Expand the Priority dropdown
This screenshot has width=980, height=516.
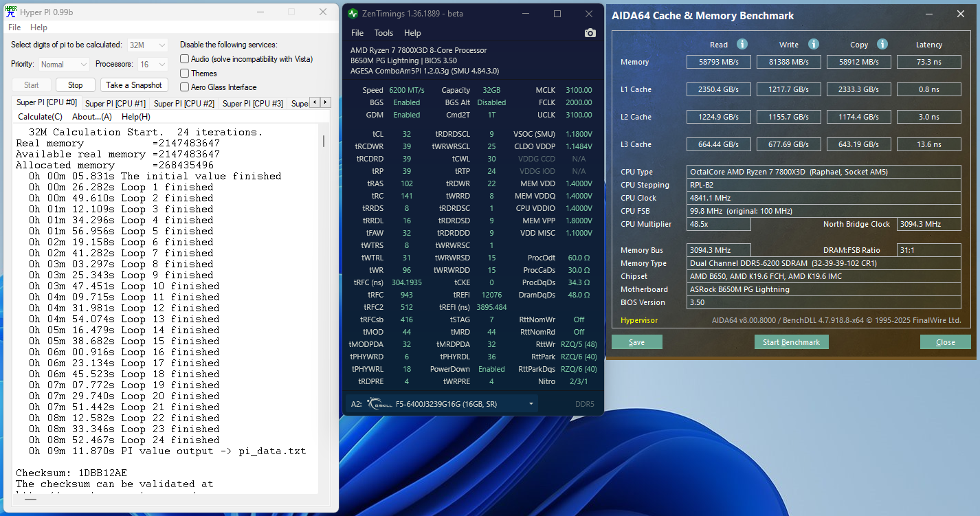pos(64,65)
